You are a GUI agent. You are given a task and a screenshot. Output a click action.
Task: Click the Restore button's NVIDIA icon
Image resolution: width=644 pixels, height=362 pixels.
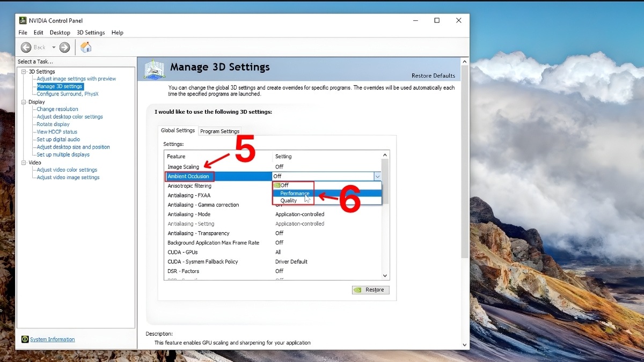(358, 290)
